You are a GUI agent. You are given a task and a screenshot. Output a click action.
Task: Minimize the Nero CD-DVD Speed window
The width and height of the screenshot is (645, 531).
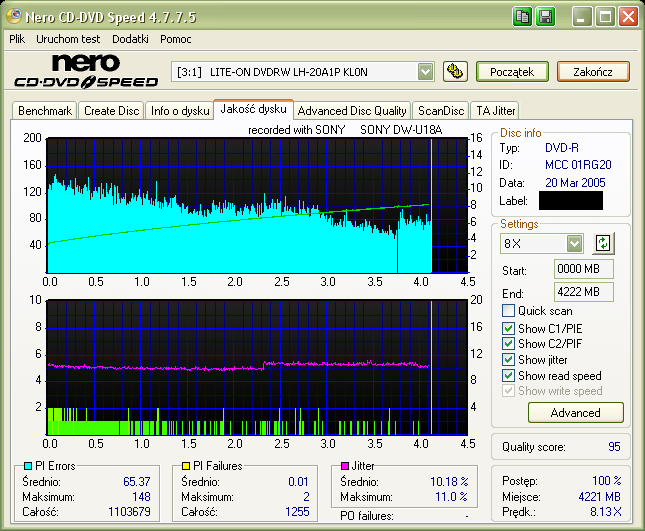point(582,17)
